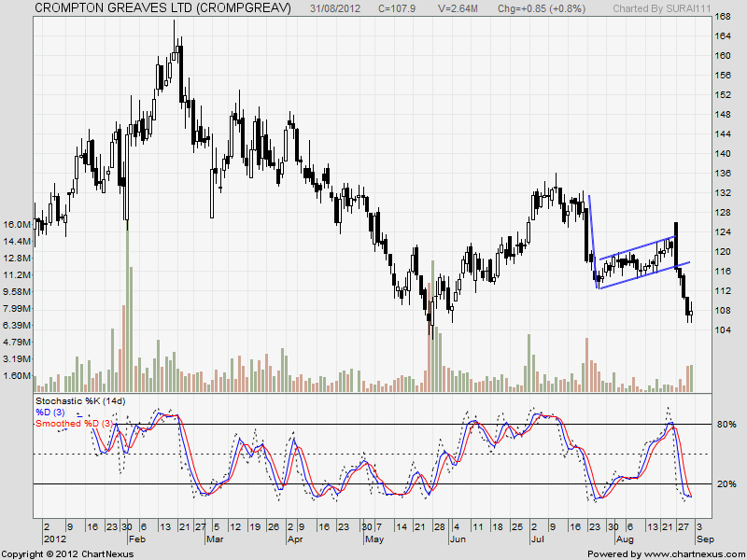Viewport: 747px width, 560px height.
Task: Click volume axis label "12.8M"
Action: 17,259
